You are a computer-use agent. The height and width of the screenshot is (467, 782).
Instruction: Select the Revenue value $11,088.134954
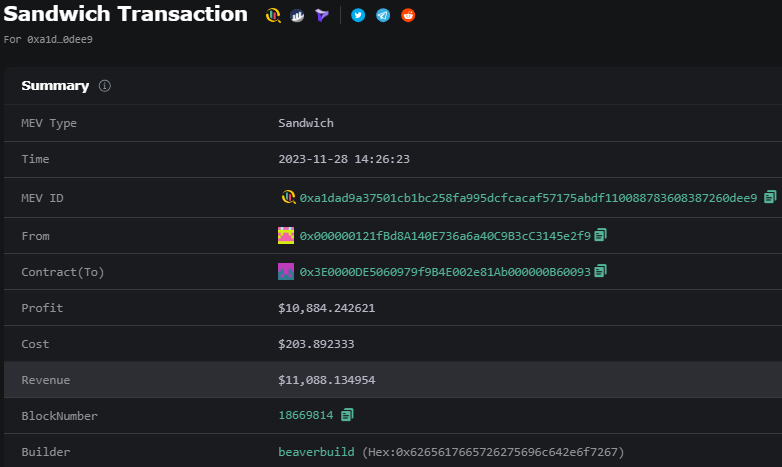[x=327, y=380]
